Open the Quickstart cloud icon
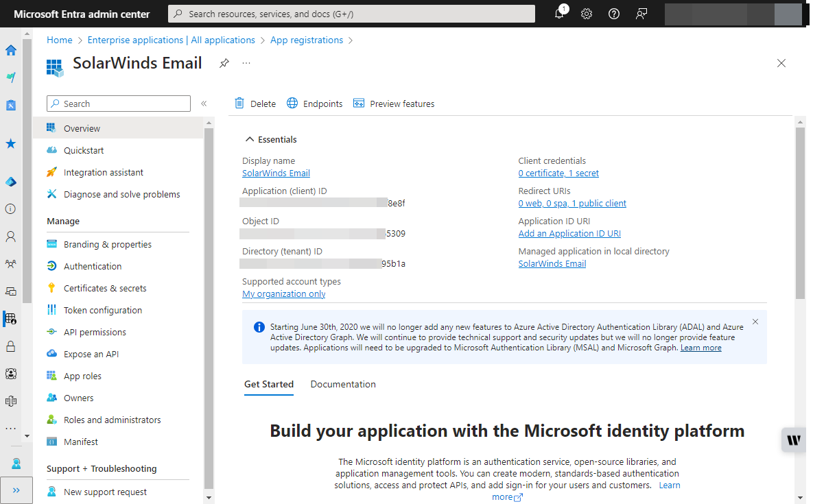The image size is (813, 504). [x=51, y=150]
